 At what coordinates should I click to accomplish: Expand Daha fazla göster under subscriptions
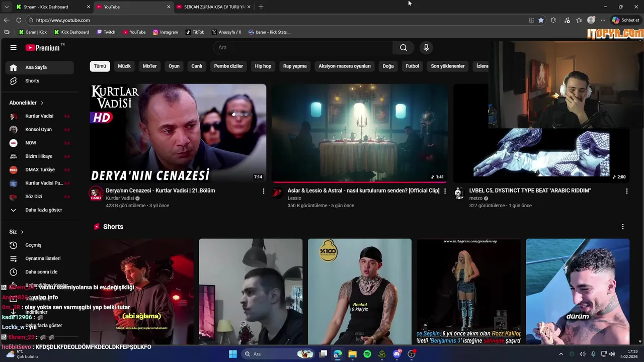click(x=38, y=210)
